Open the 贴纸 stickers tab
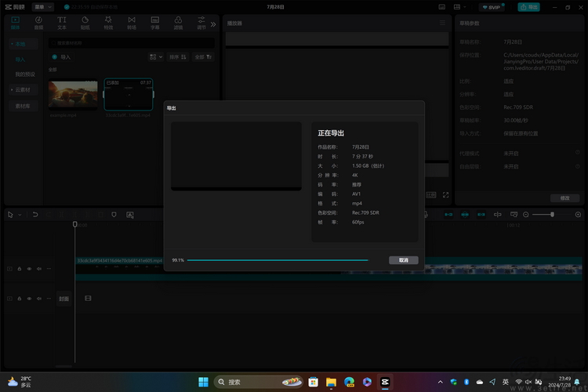The height and width of the screenshot is (392, 588). pos(85,23)
